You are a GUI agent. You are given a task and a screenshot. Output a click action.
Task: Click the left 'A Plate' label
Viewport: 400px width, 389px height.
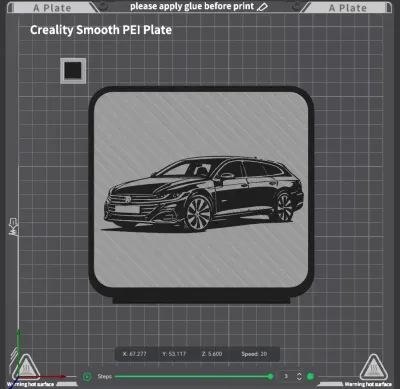coord(52,8)
